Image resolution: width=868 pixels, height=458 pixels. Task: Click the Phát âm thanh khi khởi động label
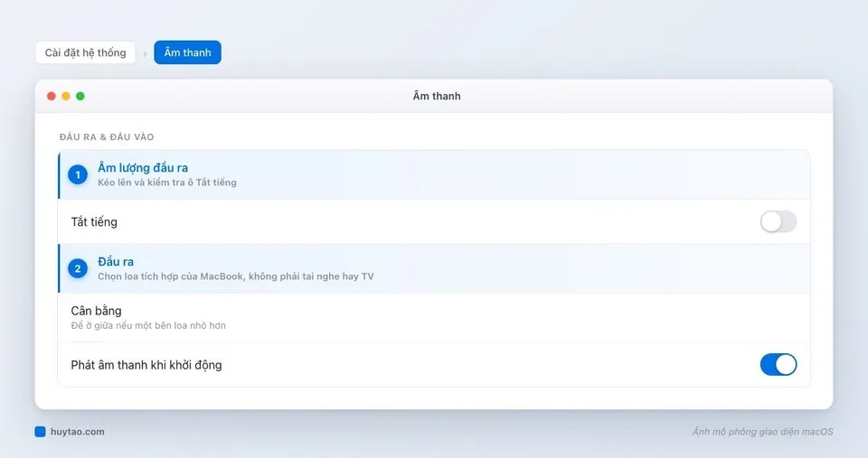(x=146, y=365)
